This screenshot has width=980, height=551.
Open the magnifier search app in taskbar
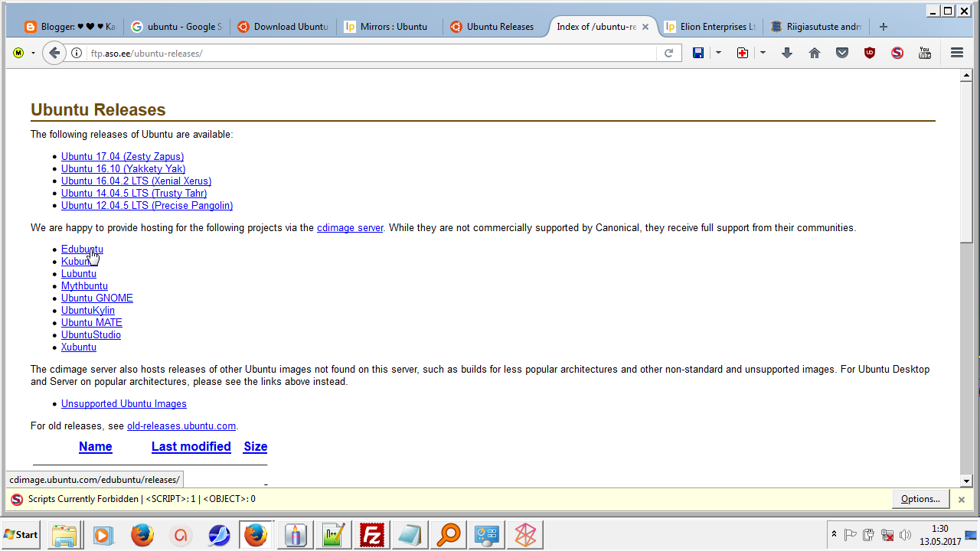point(449,535)
